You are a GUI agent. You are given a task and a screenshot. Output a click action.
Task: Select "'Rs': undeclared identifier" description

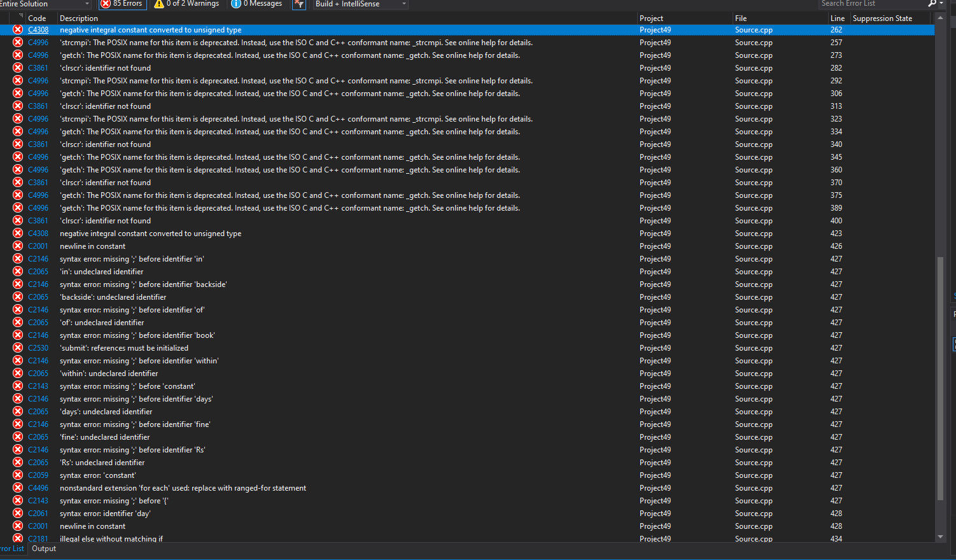(102, 463)
